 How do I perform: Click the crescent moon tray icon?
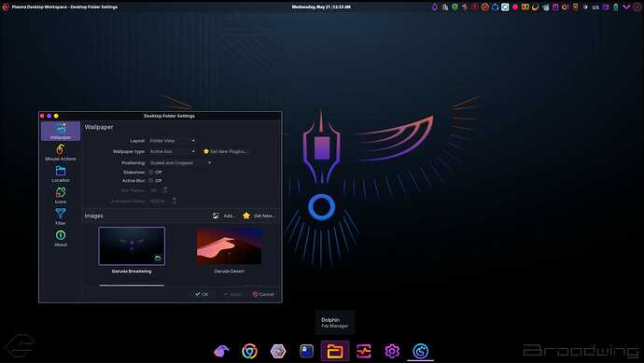coord(535,7)
